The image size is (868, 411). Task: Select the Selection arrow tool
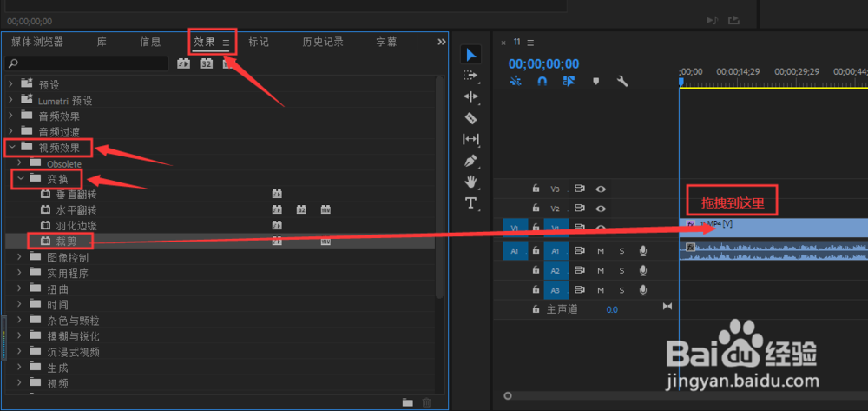471,55
